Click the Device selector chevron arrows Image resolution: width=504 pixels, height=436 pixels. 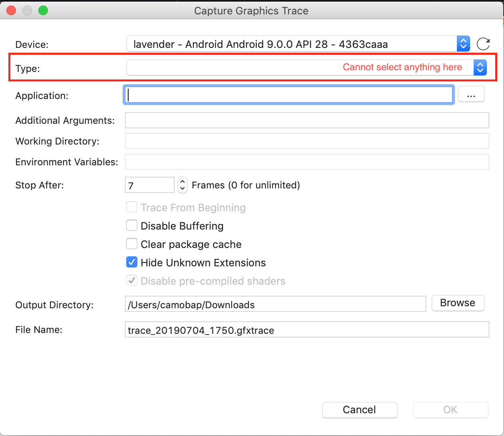click(x=462, y=44)
